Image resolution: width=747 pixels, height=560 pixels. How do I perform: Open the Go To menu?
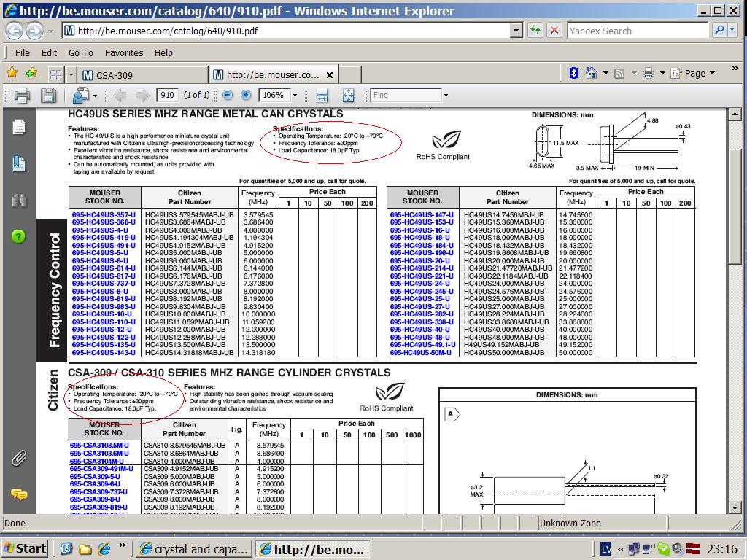[x=81, y=52]
